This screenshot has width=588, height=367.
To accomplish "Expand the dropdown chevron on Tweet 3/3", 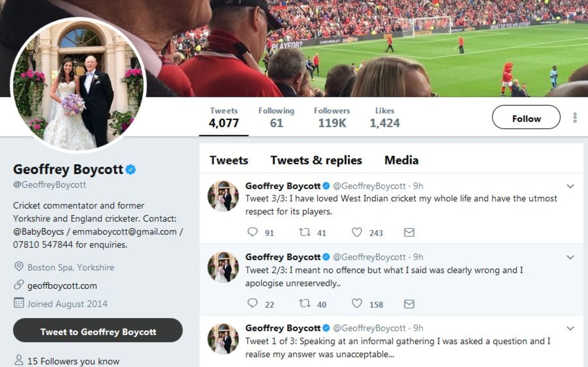I will click(571, 186).
